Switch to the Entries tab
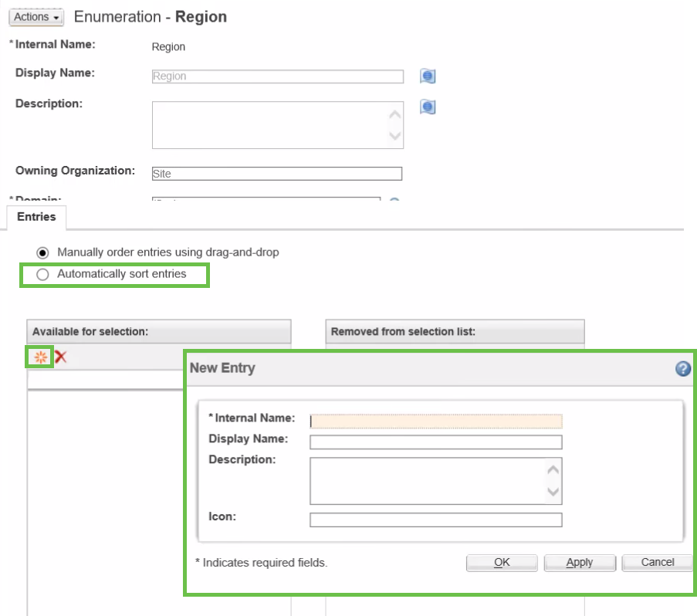 point(36,217)
